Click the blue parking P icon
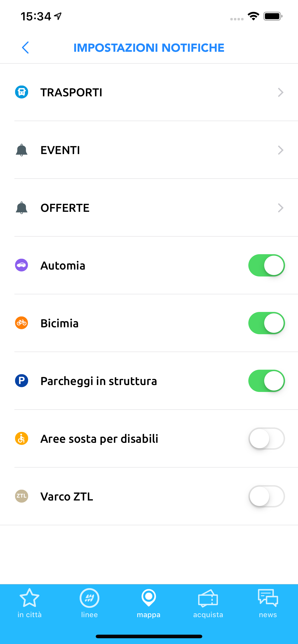The height and width of the screenshot is (644, 298). 22,380
